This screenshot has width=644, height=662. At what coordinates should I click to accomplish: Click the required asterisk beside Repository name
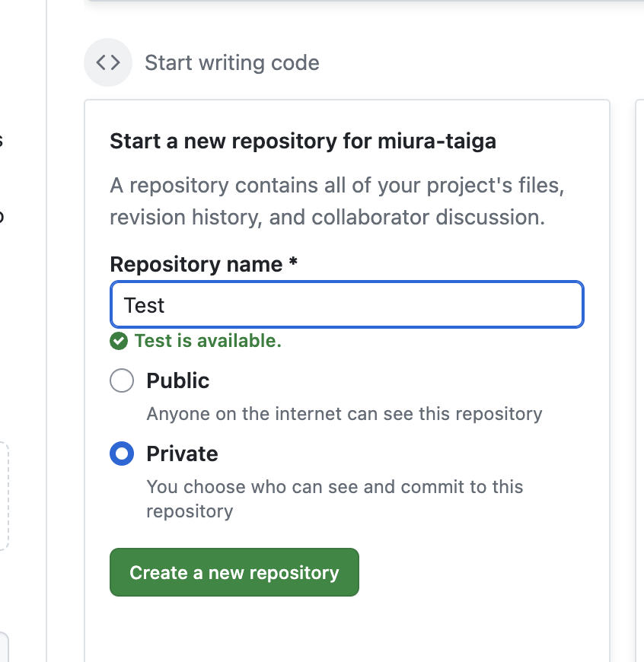[293, 263]
